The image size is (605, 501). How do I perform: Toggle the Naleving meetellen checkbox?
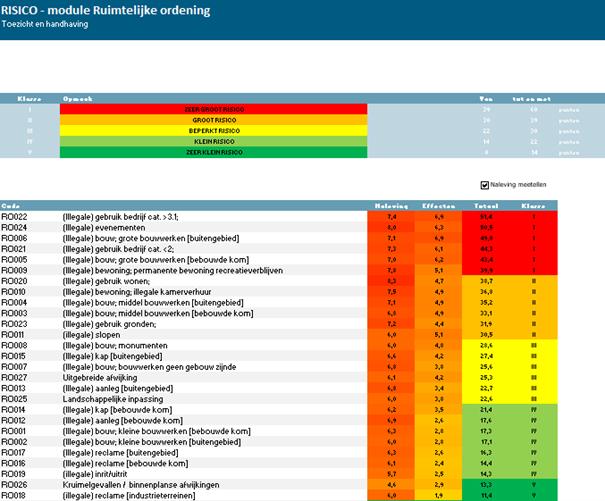pyautogui.click(x=485, y=185)
